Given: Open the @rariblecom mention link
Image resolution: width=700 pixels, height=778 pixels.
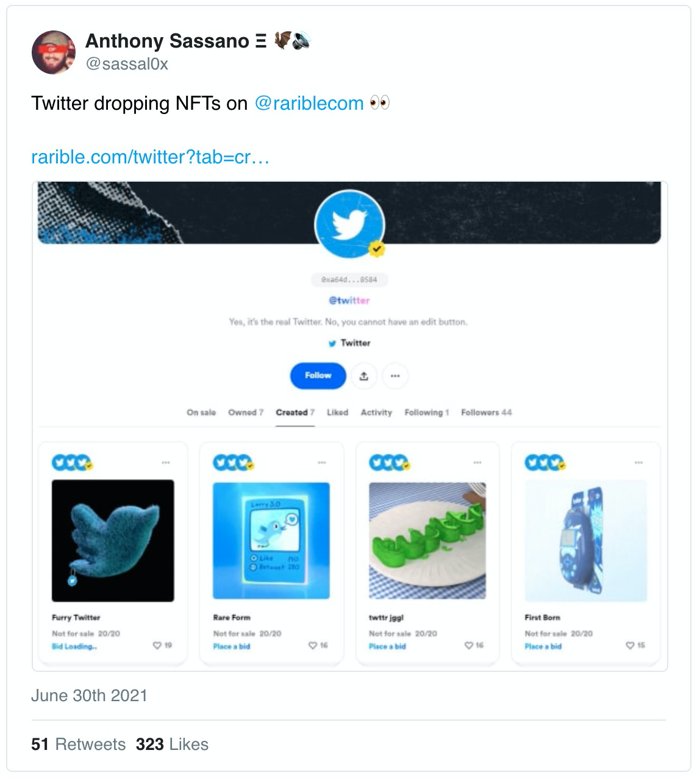Looking at the screenshot, I should [309, 104].
